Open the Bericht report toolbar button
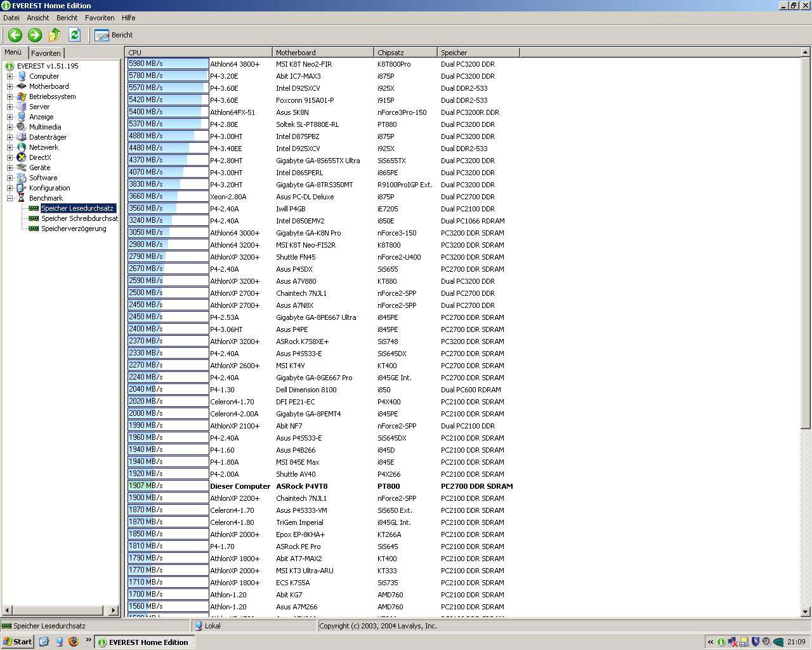Viewport: 812px width, 650px height. coord(114,35)
